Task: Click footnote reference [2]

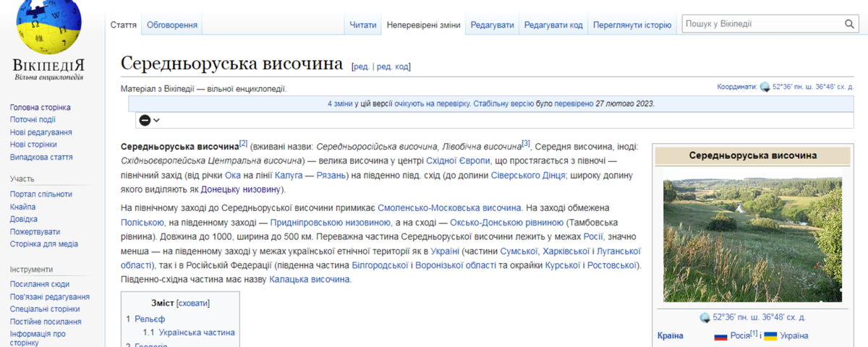Action: click(244, 143)
